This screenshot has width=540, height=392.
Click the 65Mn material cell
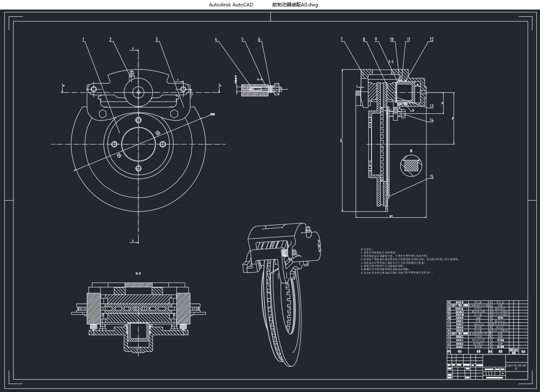pos(501,318)
